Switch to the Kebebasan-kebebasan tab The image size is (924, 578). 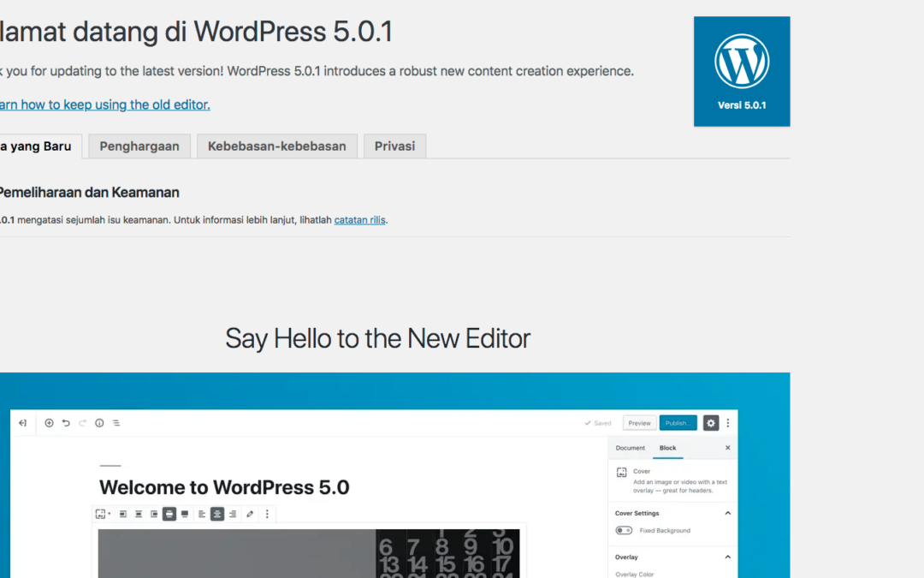(x=277, y=146)
